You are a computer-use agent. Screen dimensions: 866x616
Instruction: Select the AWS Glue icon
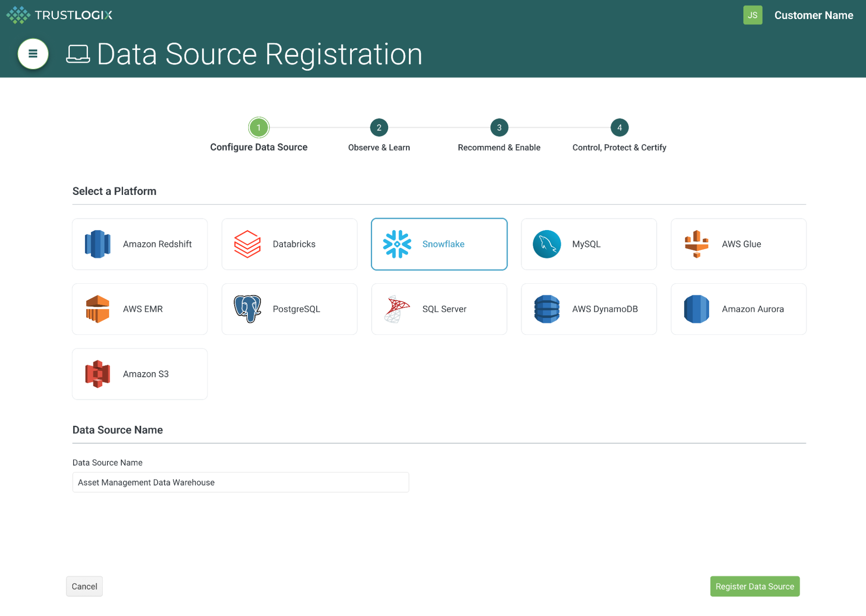point(696,244)
